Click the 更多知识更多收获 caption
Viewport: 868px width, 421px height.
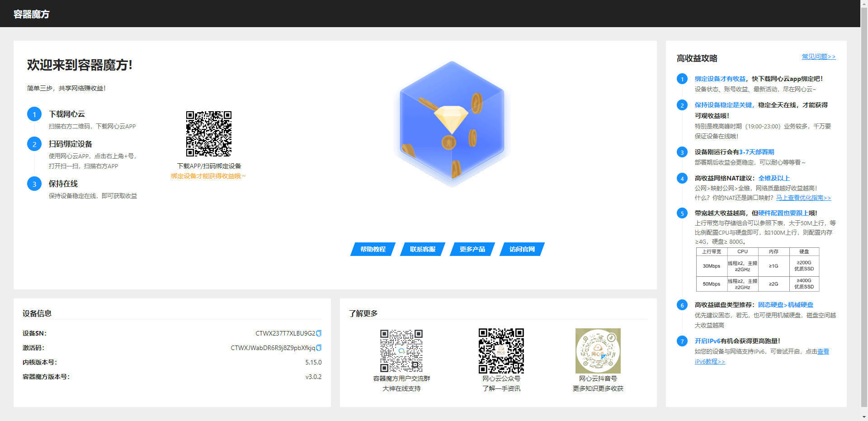click(598, 388)
